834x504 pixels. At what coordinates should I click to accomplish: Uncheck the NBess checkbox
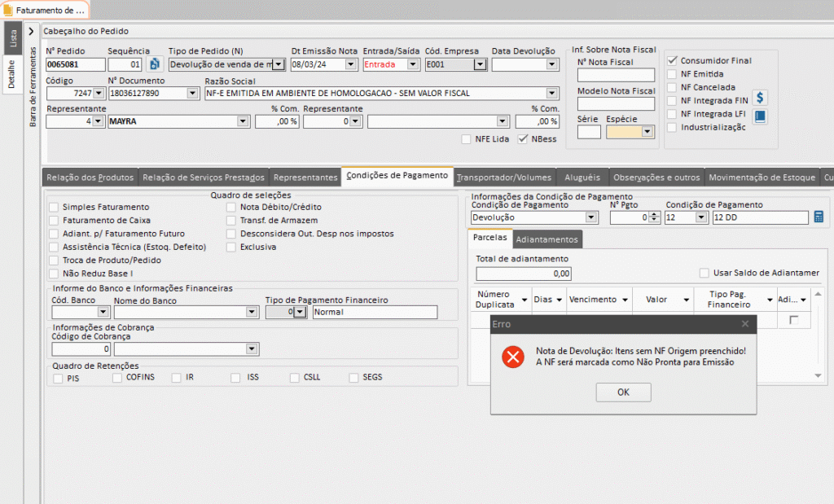[523, 138]
